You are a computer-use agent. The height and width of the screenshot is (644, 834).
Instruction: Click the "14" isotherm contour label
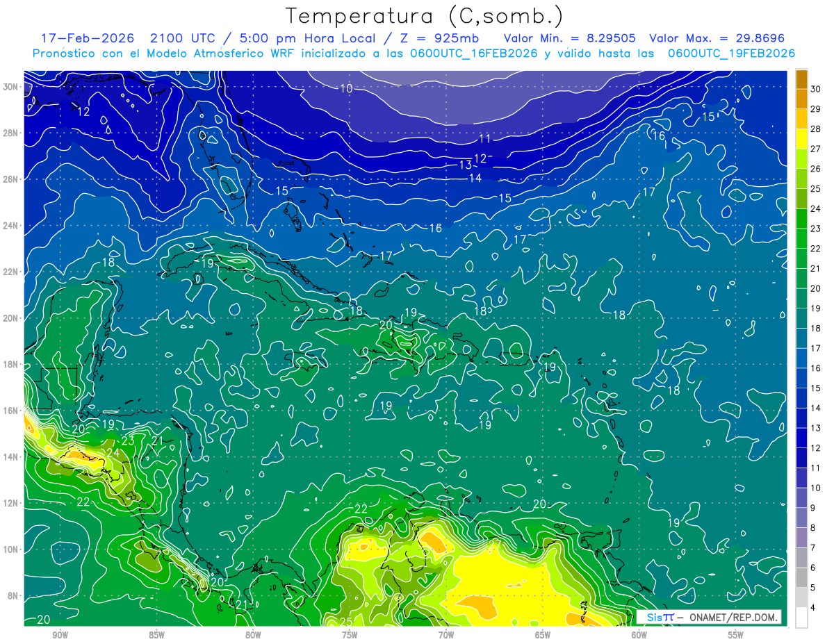pyautogui.click(x=475, y=178)
